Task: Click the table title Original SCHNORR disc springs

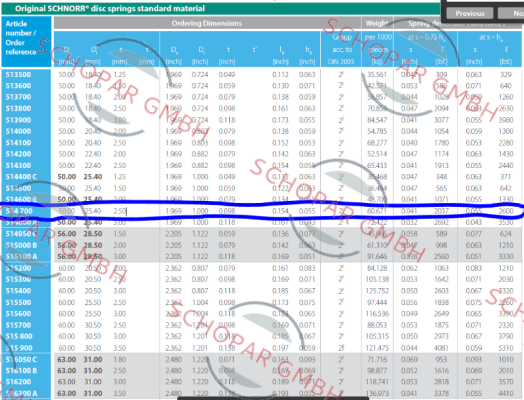Action: (x=110, y=9)
